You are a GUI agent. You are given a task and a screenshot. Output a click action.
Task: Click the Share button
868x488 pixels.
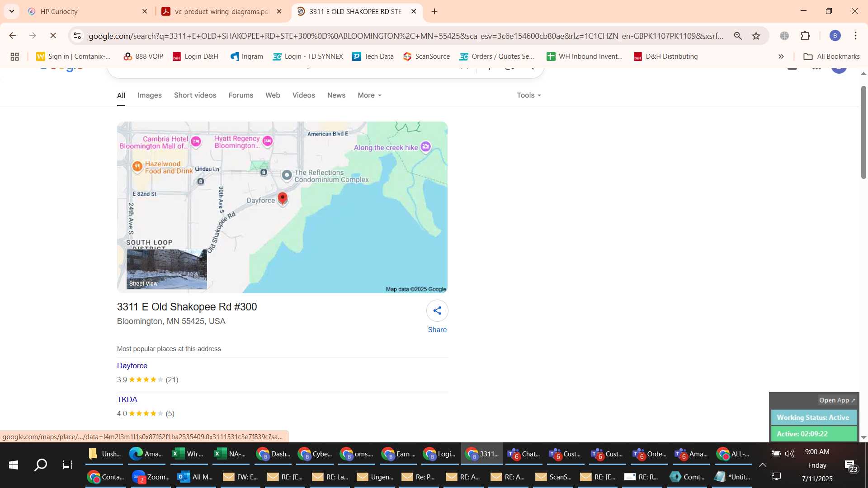click(x=437, y=317)
